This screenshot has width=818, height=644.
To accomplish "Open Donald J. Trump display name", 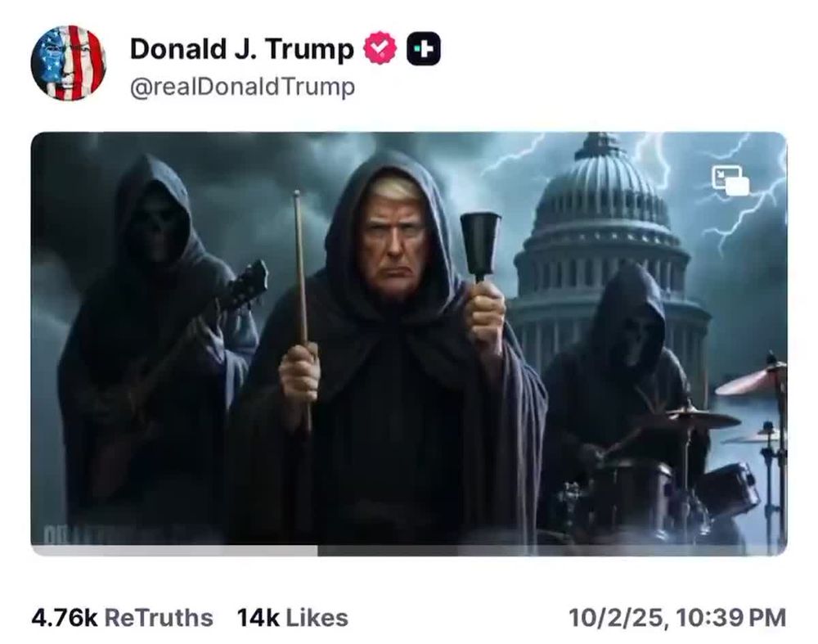I will point(241,49).
